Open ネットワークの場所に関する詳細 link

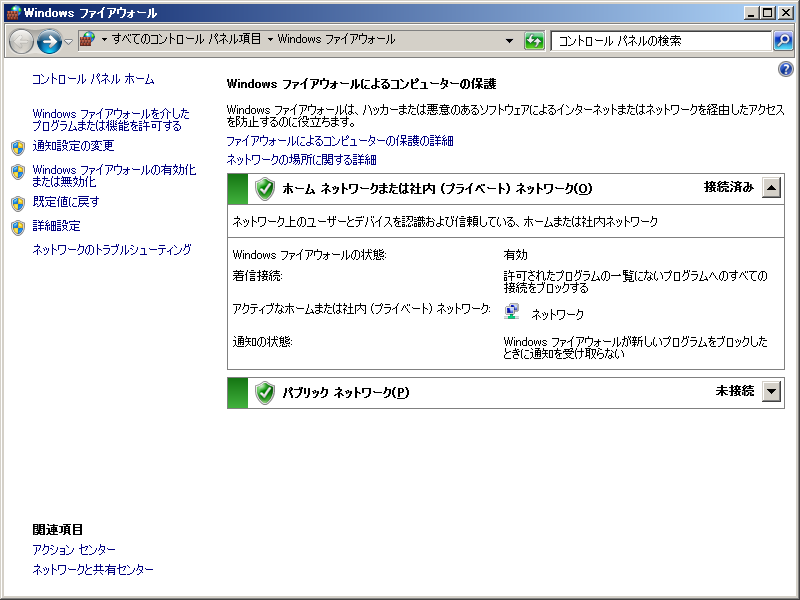(301, 160)
